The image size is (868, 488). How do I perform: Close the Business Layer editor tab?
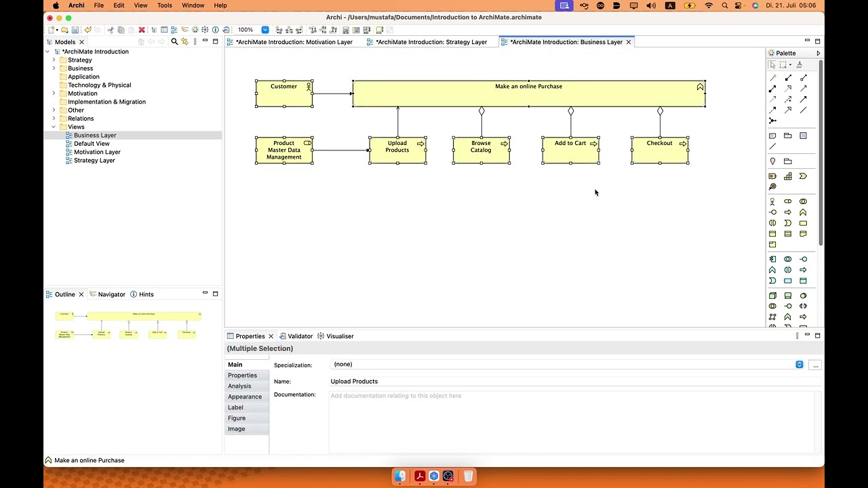629,42
